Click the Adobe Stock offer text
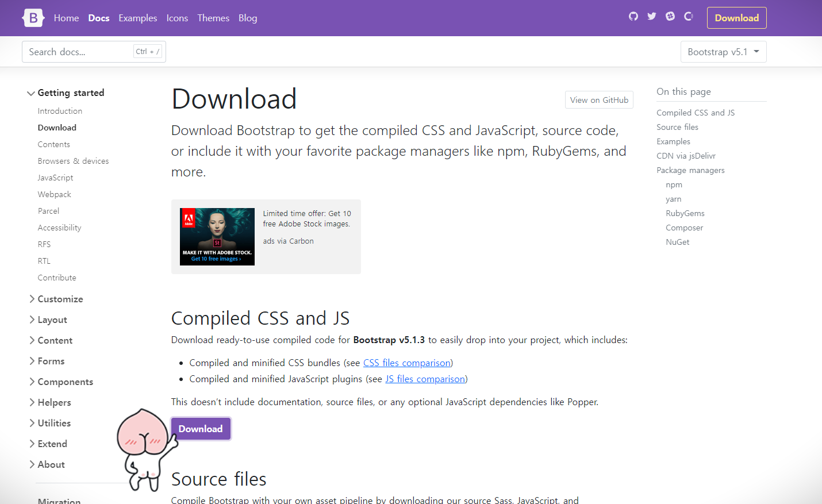This screenshot has height=504, width=822. [x=307, y=218]
